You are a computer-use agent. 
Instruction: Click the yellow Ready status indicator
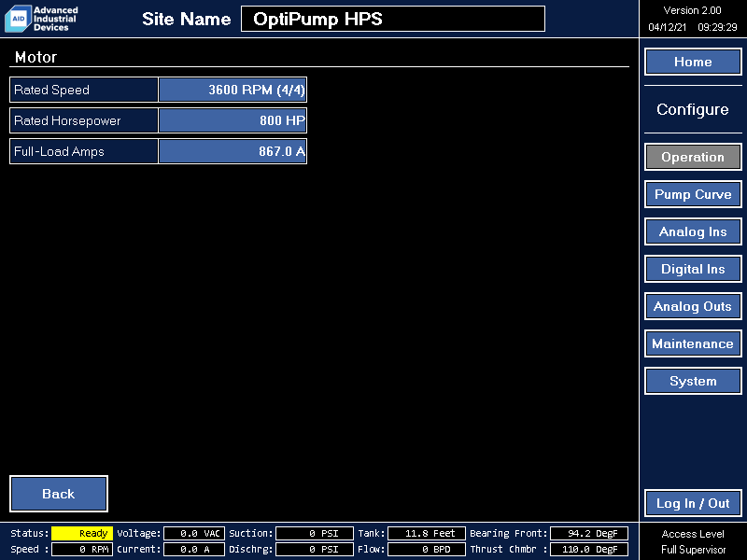82,533
